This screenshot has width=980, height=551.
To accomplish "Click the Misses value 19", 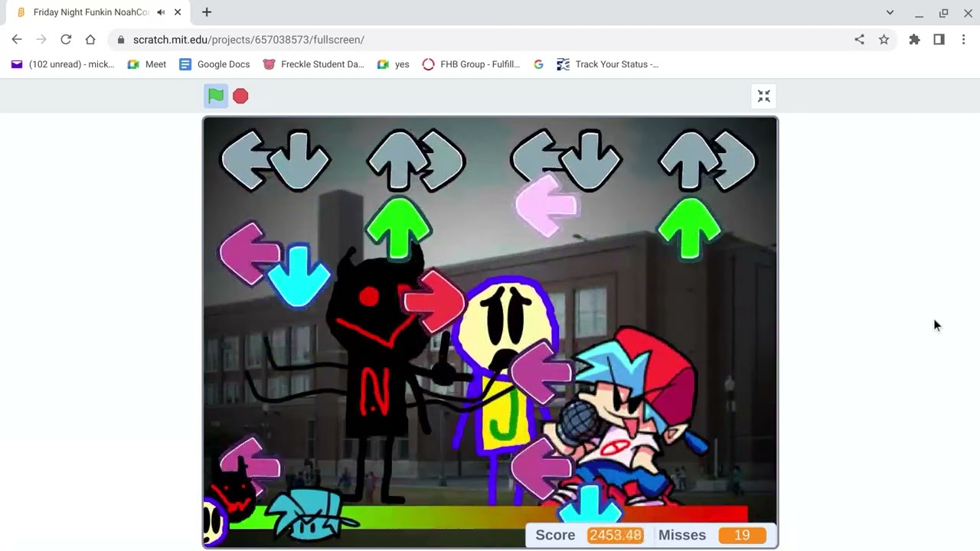I will (742, 535).
